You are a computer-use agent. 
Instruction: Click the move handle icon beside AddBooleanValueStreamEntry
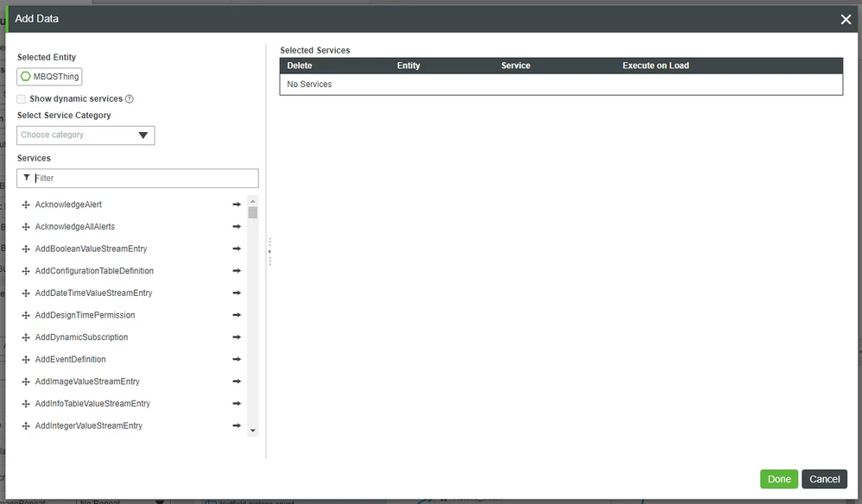[25, 249]
